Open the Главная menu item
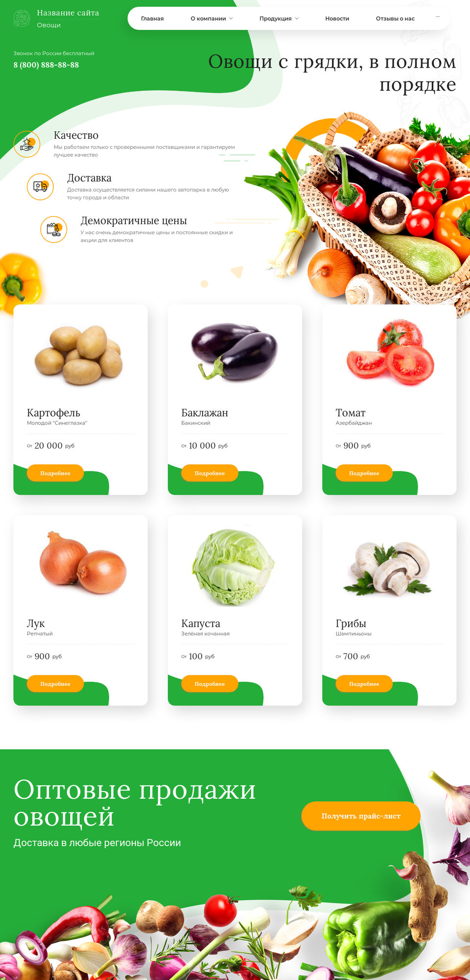Viewport: 470px width, 980px height. pos(152,19)
